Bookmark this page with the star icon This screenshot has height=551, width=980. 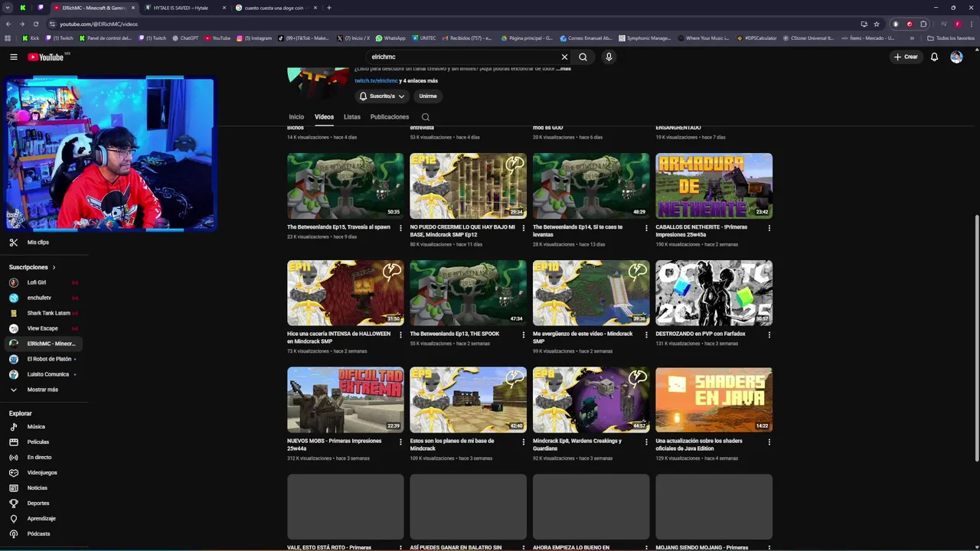(x=877, y=24)
